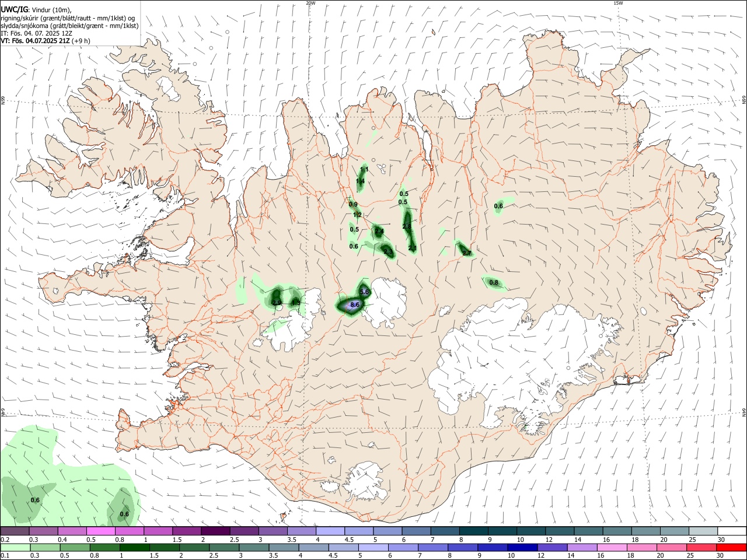Click the 2.3 rain value

pos(388,251)
